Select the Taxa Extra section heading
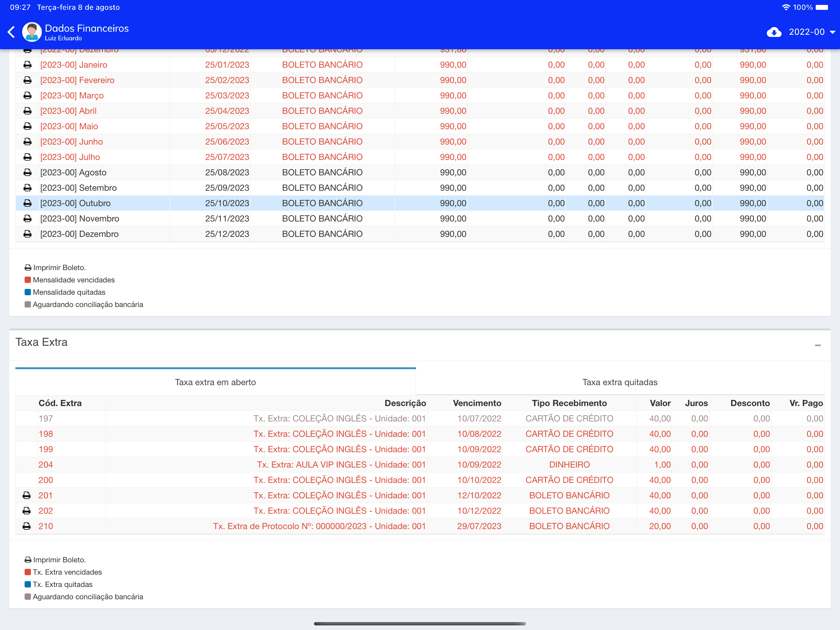The image size is (840, 630). [x=42, y=342]
